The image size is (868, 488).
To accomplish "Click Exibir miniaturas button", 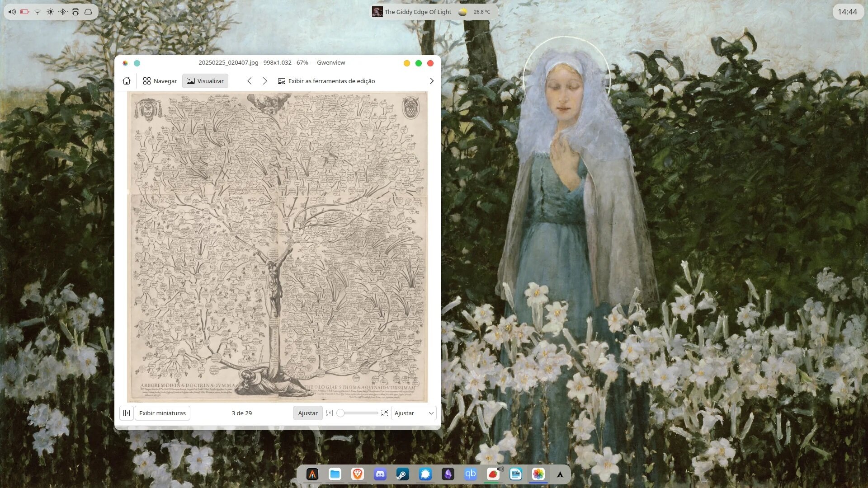I will 162,413.
